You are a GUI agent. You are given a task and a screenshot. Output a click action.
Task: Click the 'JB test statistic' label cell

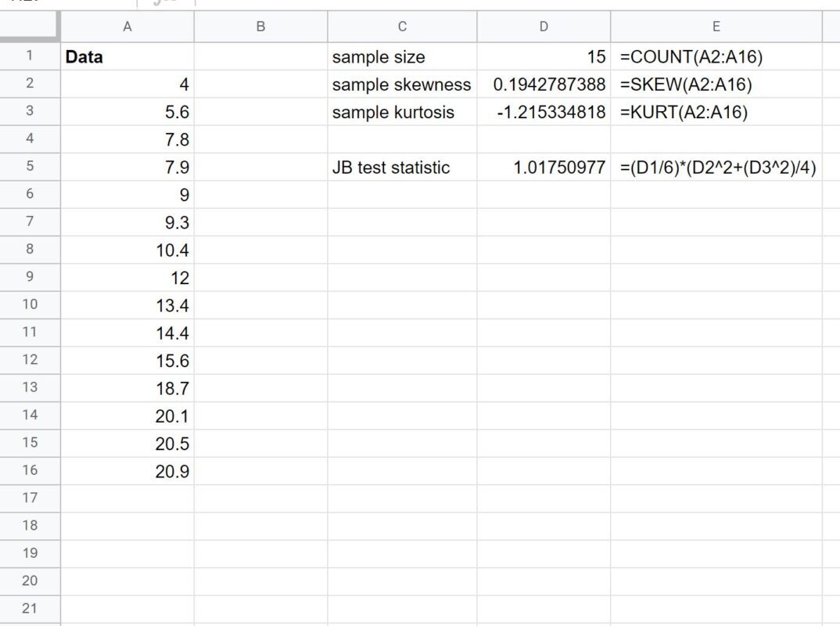point(402,167)
